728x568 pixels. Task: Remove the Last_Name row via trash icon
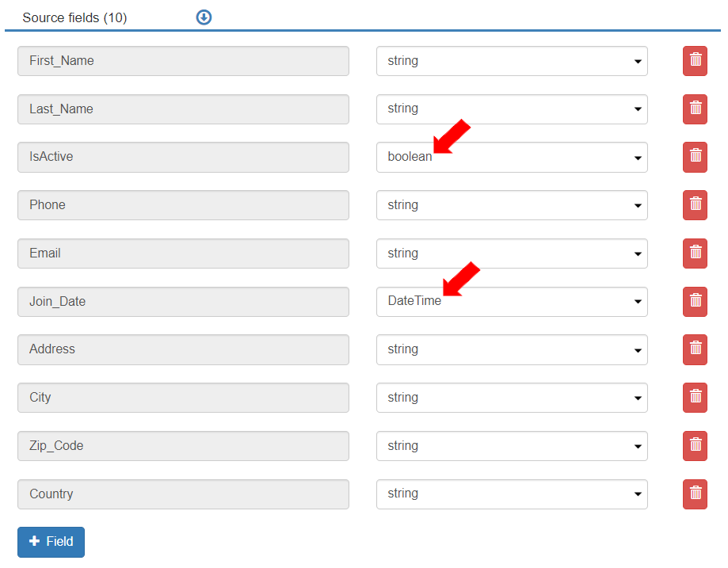click(695, 109)
